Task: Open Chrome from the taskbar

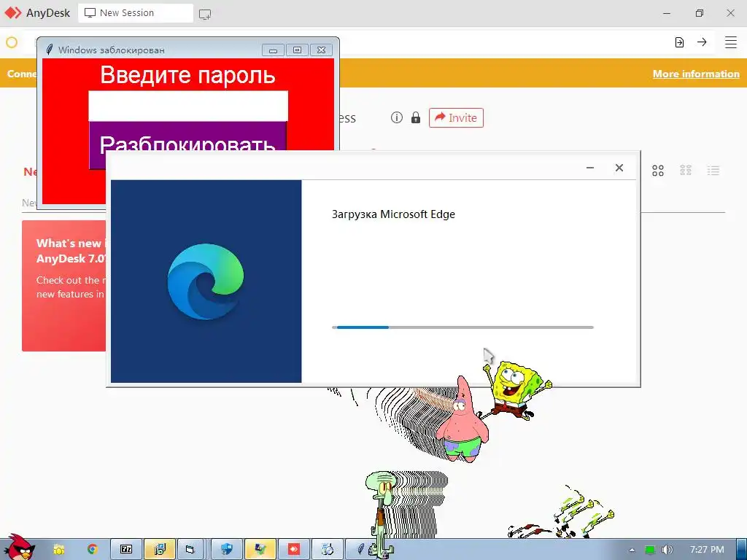Action: coord(93,550)
